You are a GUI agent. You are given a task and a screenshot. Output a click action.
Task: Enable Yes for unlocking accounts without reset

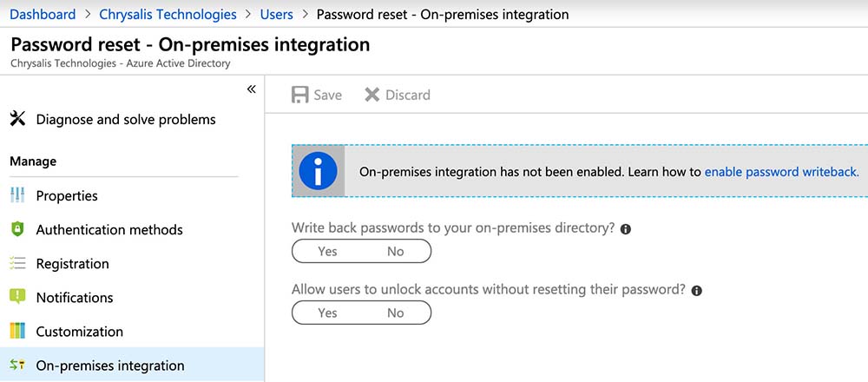(327, 313)
